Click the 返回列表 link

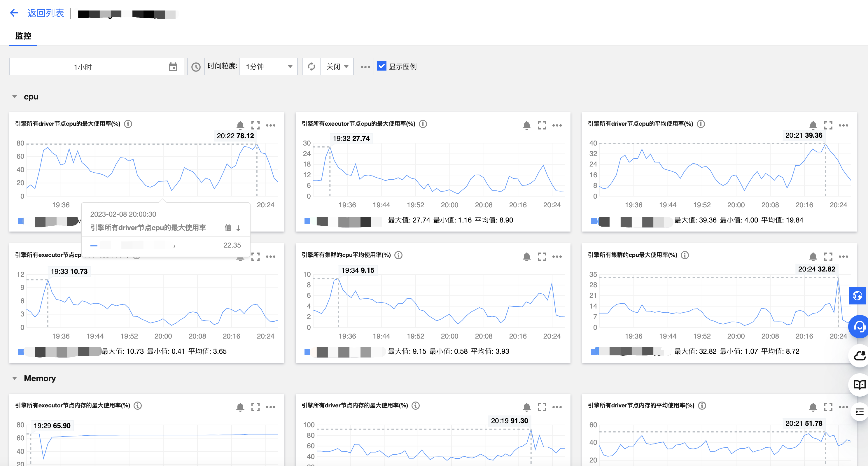[45, 13]
